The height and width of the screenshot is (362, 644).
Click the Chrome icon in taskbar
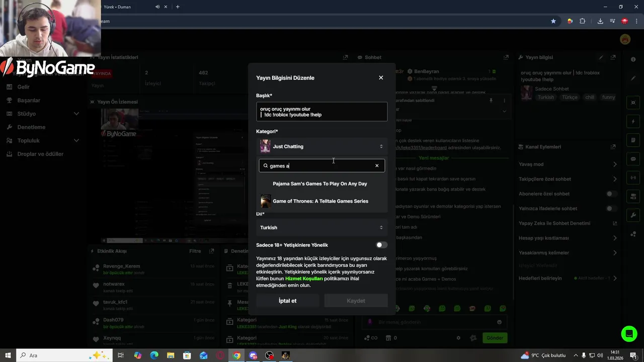point(236,355)
